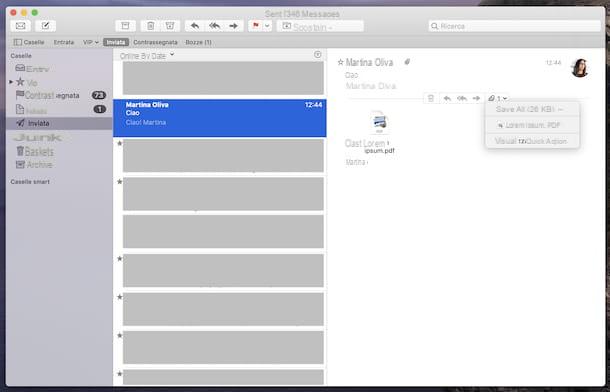Reply using toolbar single arrow
Image resolution: width=610 pixels, height=392 pixels.
pyautogui.click(x=195, y=26)
